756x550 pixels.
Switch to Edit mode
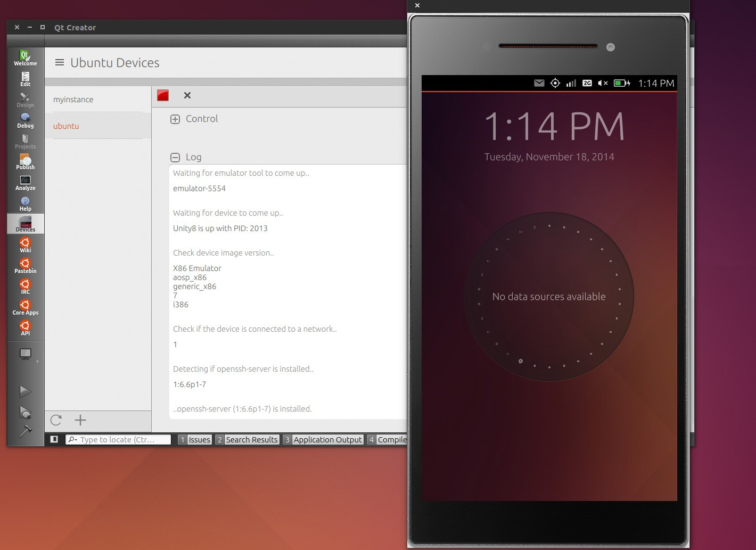click(x=25, y=79)
